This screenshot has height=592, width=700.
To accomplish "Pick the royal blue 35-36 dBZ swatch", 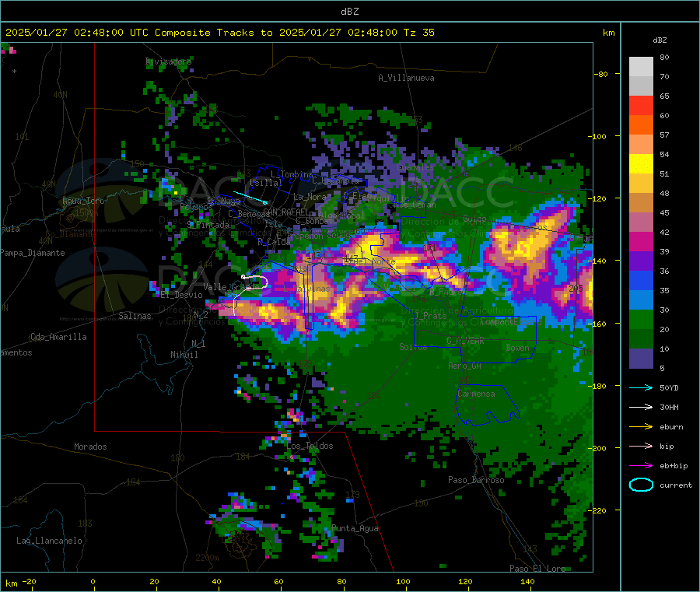I will coord(641,280).
